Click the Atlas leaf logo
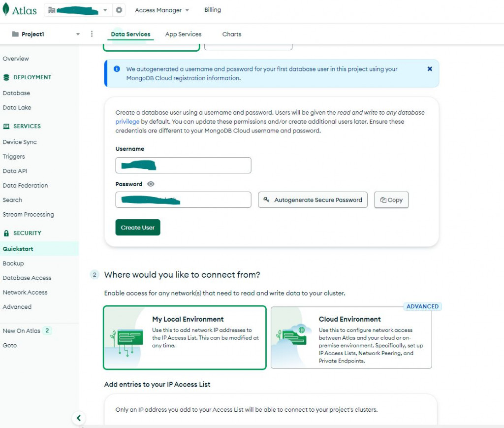 (6, 9)
